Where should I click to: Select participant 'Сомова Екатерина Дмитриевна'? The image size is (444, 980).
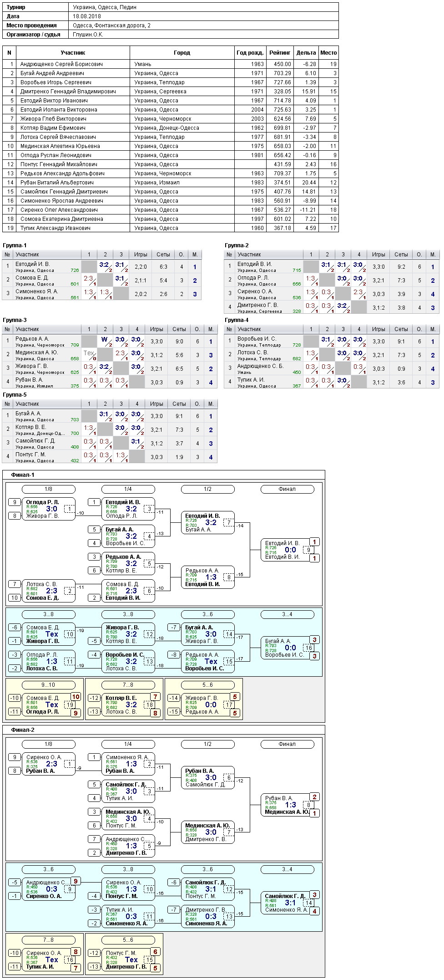[x=62, y=219]
